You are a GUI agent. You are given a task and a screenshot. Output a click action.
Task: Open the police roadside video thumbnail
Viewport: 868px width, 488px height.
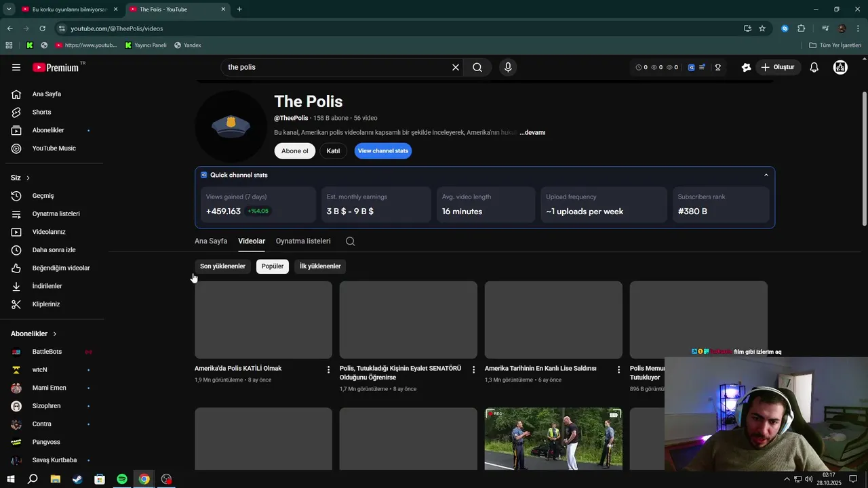553,439
